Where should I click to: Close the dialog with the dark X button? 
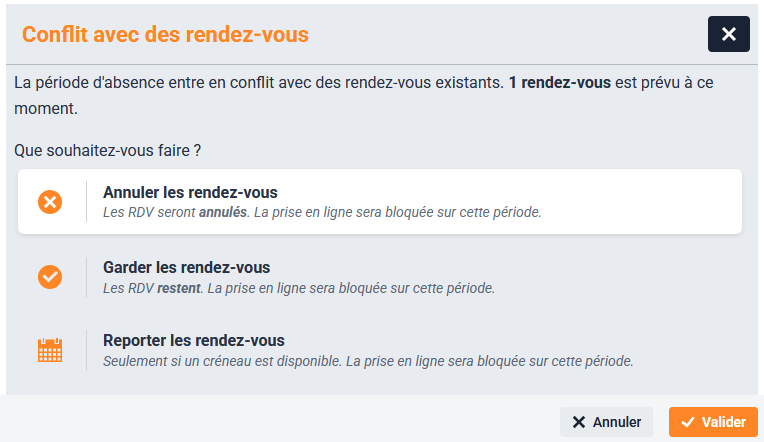pyautogui.click(x=728, y=34)
